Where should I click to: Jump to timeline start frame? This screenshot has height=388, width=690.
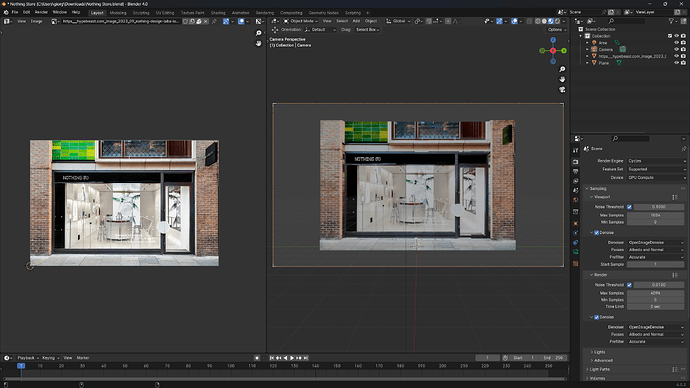coord(272,358)
